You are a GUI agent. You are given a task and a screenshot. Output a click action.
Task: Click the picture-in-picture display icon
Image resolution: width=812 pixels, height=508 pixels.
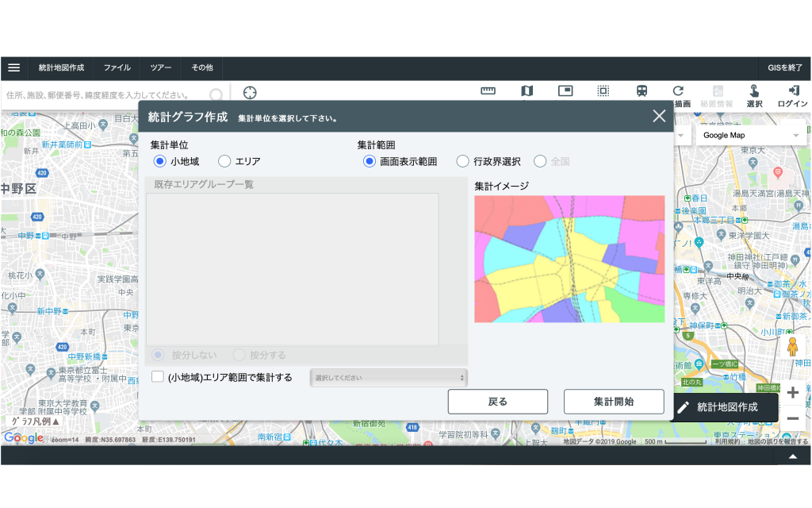[x=565, y=91]
